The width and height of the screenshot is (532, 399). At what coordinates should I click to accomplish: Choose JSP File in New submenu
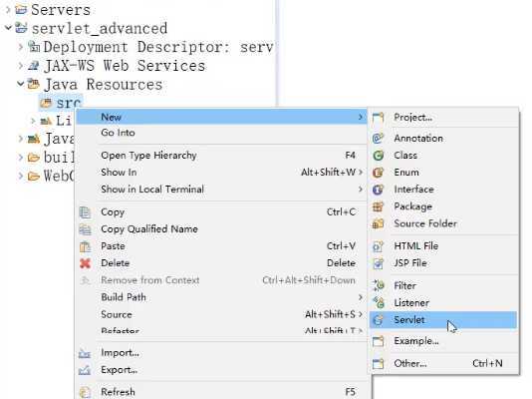[443, 263]
